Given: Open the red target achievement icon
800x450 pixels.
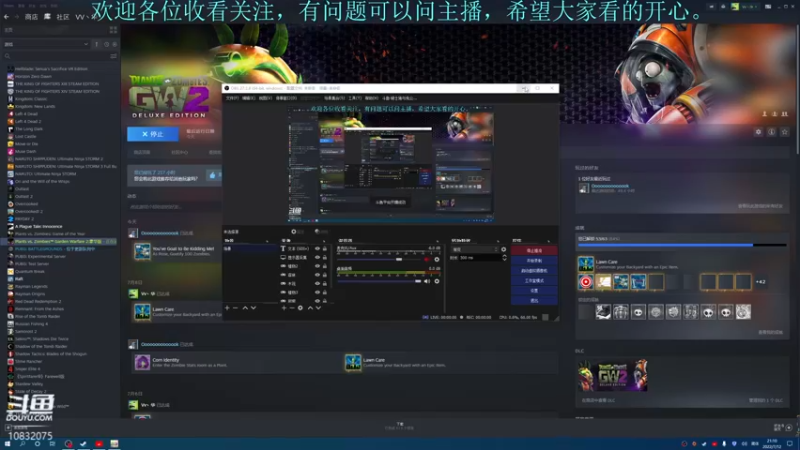Looking at the screenshot, I should [586, 282].
